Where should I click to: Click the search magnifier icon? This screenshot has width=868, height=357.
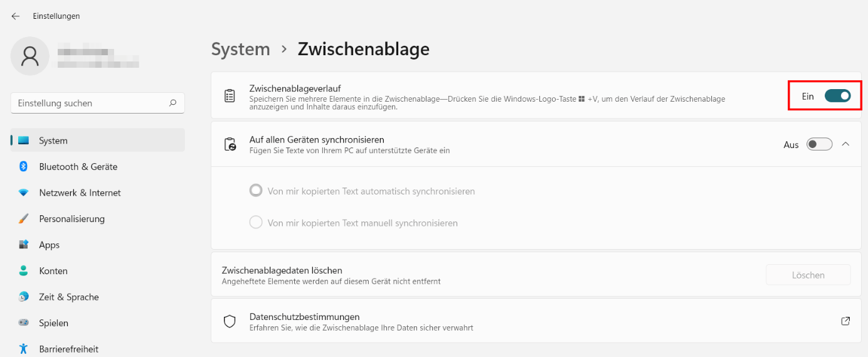(x=172, y=103)
